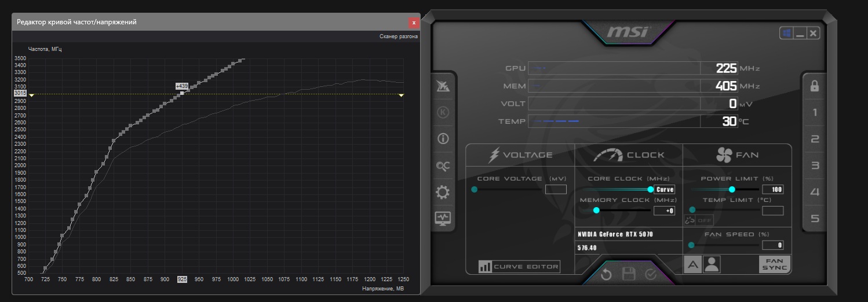Click the Temp Limit slider handle
This screenshot has width=868, height=302.
tap(692, 210)
